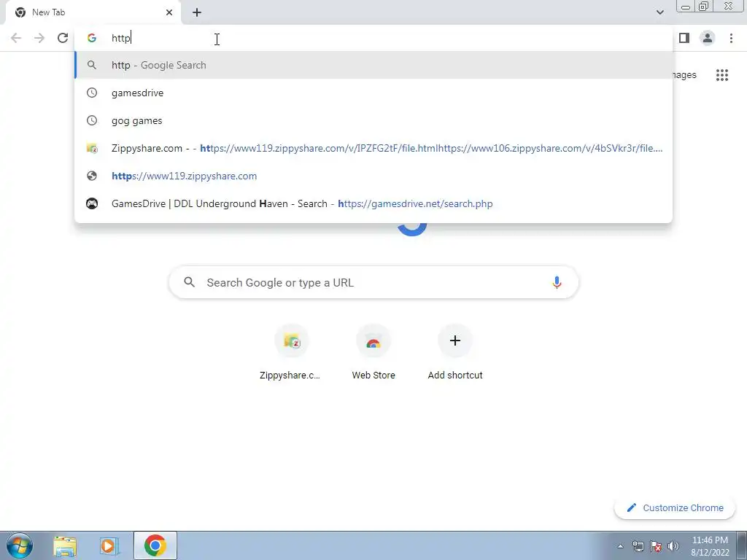The height and width of the screenshot is (560, 747).
Task: Click the address bar text 'http'
Action: click(121, 38)
